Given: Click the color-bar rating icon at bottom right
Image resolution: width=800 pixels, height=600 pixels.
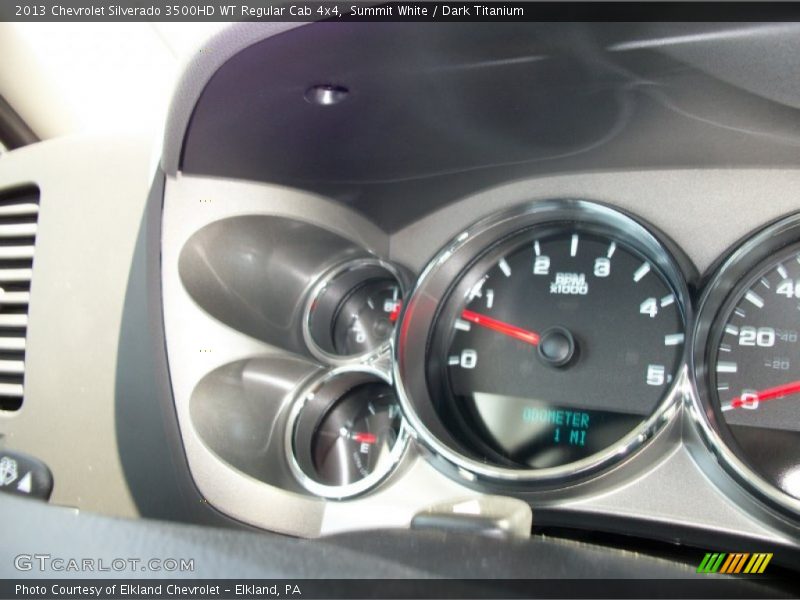Looking at the screenshot, I should point(735,563).
